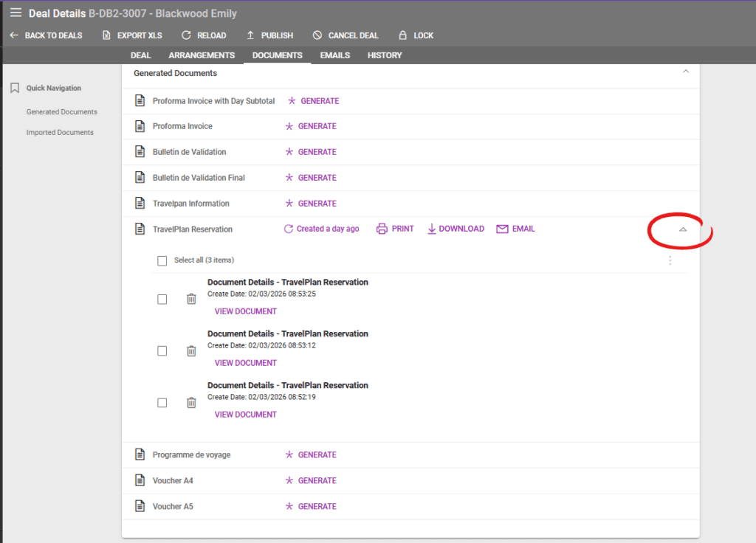Tick the Select all (3 items) checkbox
The image size is (756, 543).
coord(162,260)
